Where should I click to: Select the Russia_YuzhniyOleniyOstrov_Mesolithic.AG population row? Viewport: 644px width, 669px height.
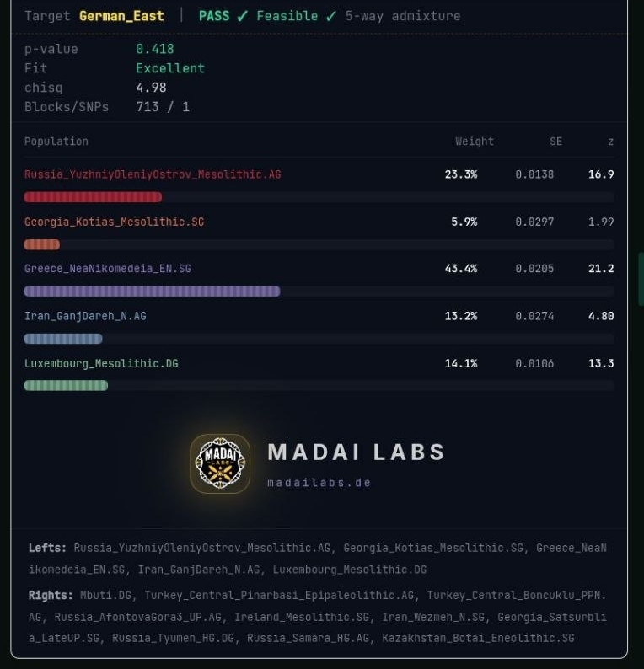click(x=319, y=174)
